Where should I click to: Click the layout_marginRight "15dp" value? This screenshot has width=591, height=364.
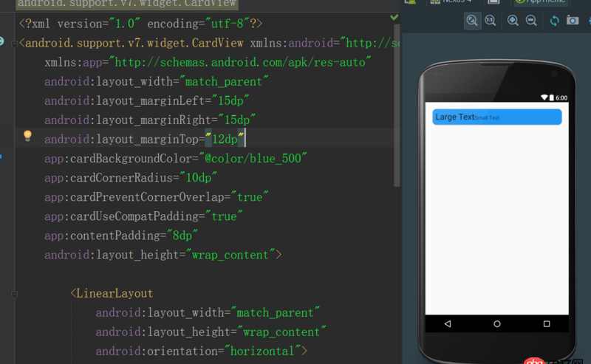click(x=237, y=120)
